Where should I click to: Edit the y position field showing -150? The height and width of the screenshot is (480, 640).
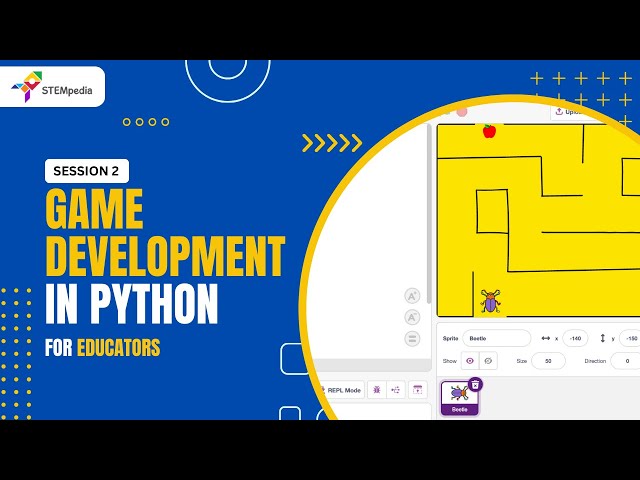[x=630, y=338]
